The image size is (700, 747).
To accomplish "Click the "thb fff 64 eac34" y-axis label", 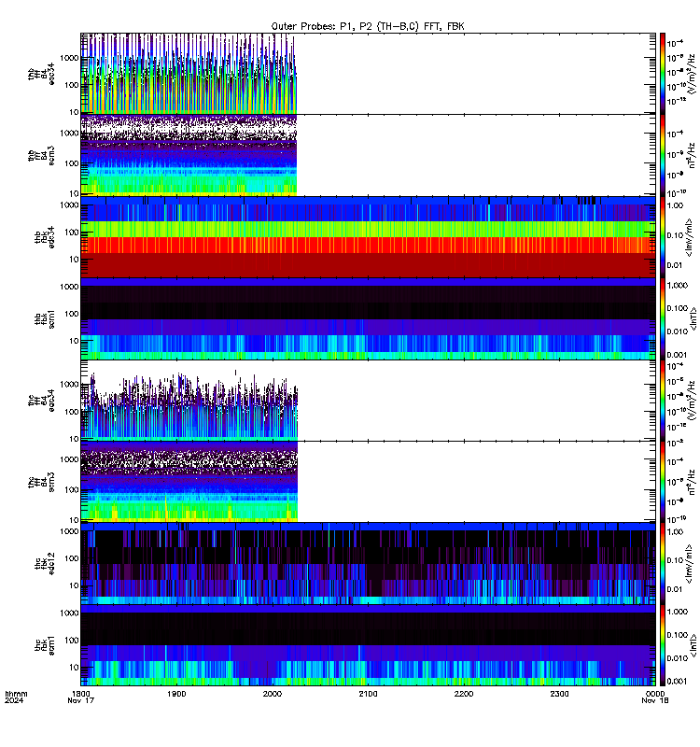I will coord(41,74).
